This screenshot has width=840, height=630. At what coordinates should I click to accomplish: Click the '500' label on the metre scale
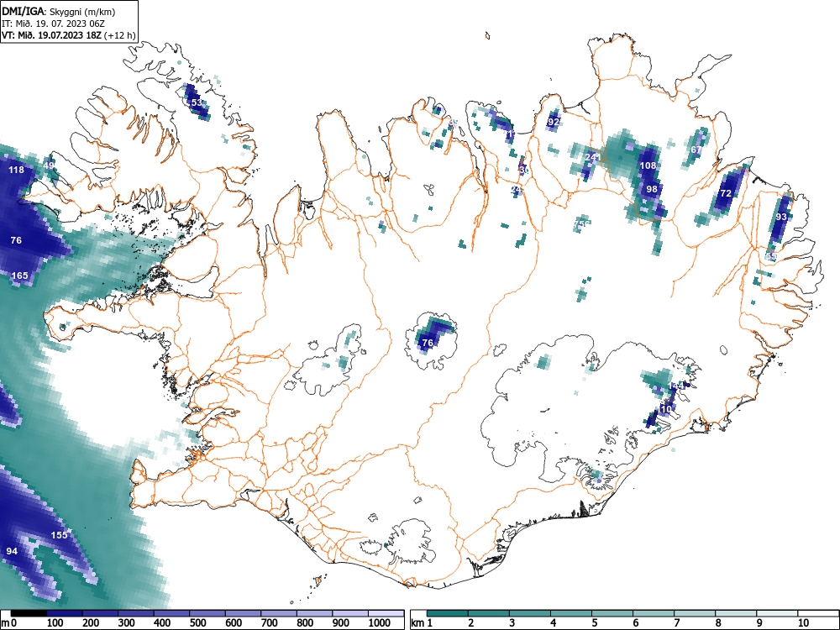[198, 623]
